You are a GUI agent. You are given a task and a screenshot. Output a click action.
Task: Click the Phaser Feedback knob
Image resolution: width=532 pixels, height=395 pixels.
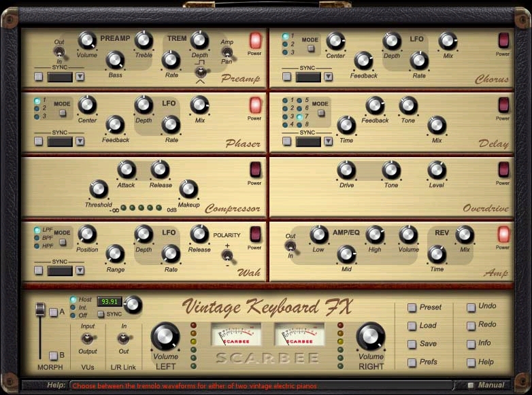115,125
